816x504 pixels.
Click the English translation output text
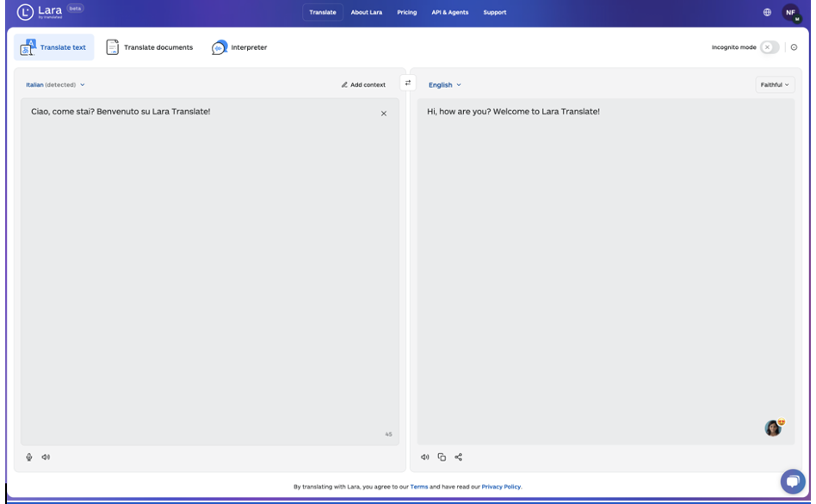[x=513, y=112]
